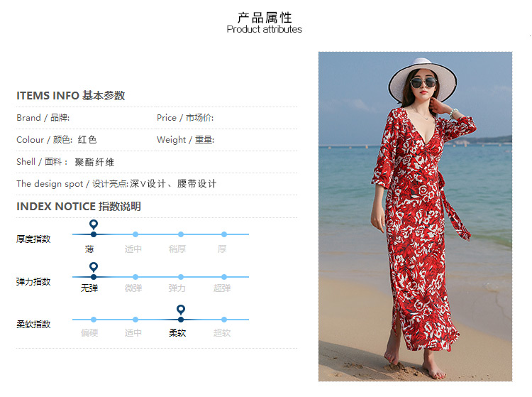
Task: Click the ITEMS INFO 基本参数 heading
Action: click(x=70, y=96)
